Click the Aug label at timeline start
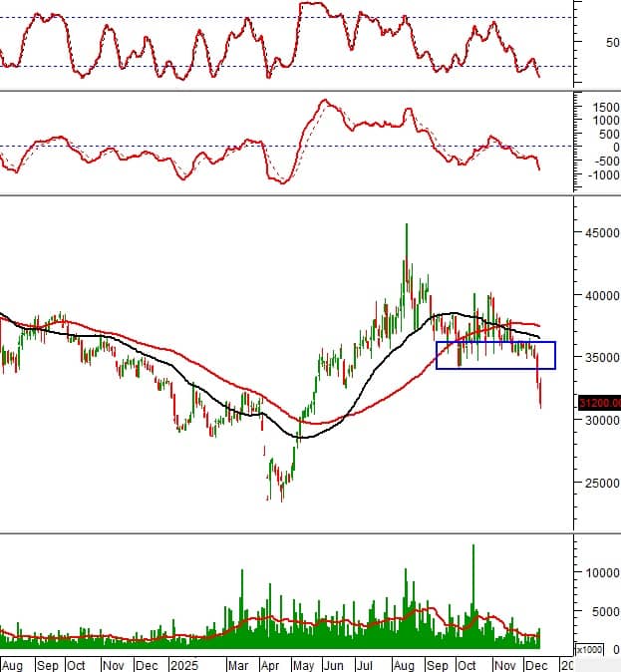 (13, 663)
